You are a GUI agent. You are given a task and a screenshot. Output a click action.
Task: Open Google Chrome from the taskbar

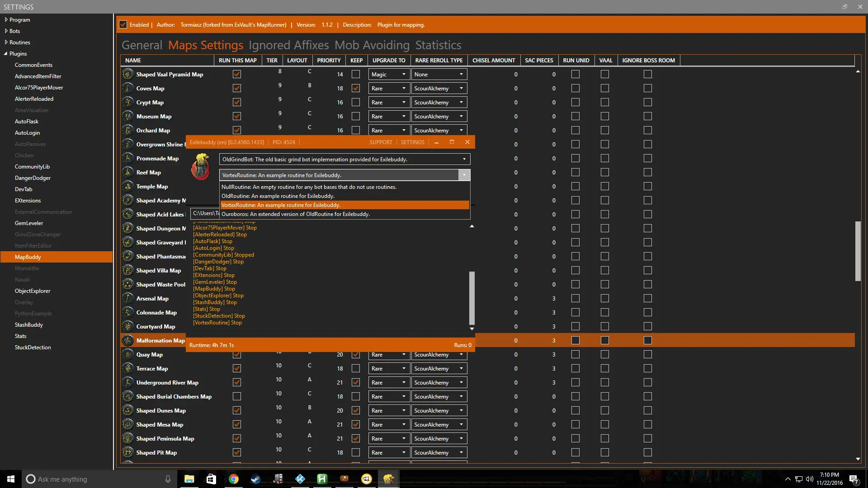(234, 479)
